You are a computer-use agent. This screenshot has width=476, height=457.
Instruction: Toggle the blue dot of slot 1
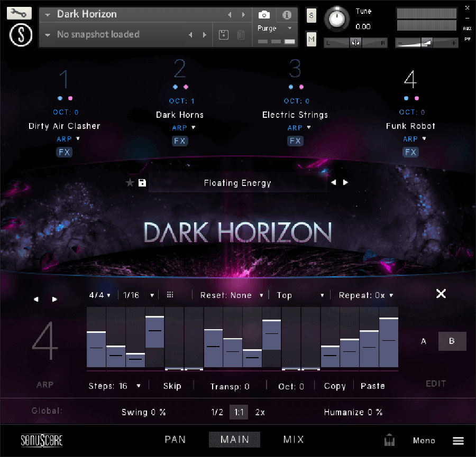tap(60, 98)
